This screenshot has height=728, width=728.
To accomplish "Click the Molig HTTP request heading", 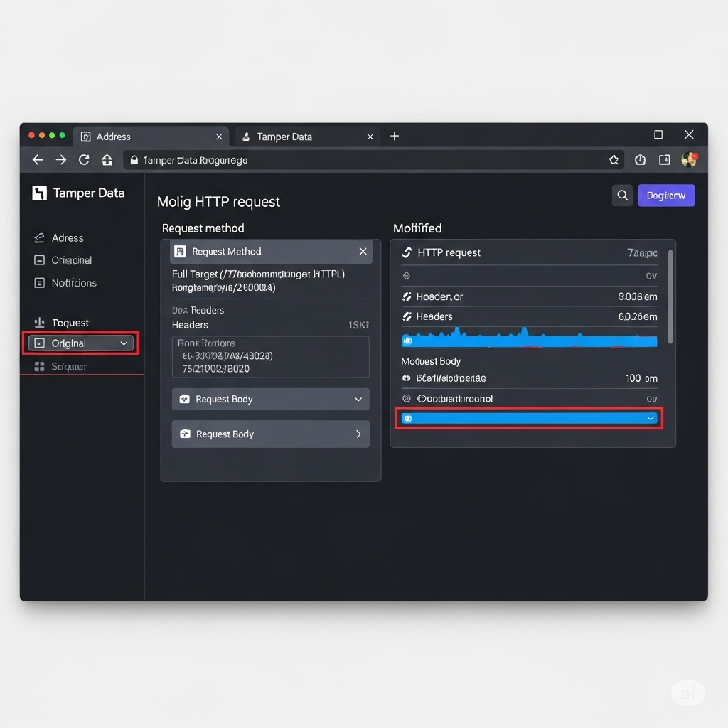I will pyautogui.click(x=218, y=202).
